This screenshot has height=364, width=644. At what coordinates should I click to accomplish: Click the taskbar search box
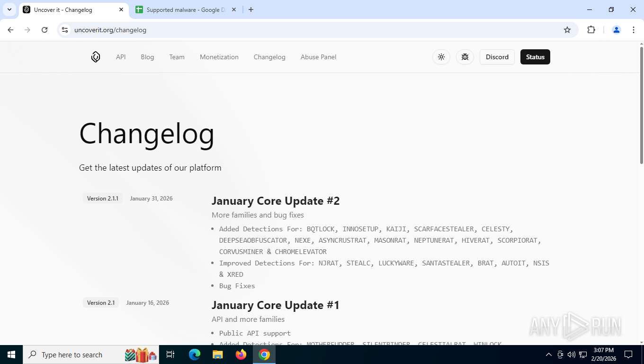(x=91, y=355)
